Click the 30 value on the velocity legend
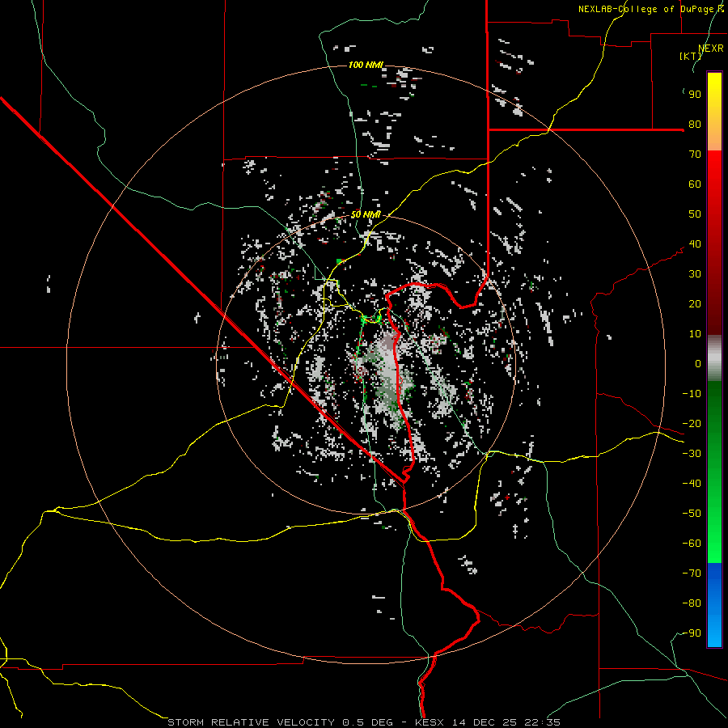This screenshot has height=728, width=728. [695, 274]
